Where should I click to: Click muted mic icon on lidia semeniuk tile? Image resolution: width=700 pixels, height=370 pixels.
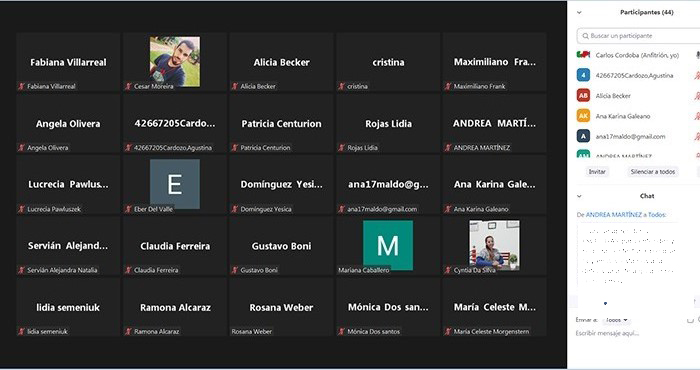tap(21, 332)
